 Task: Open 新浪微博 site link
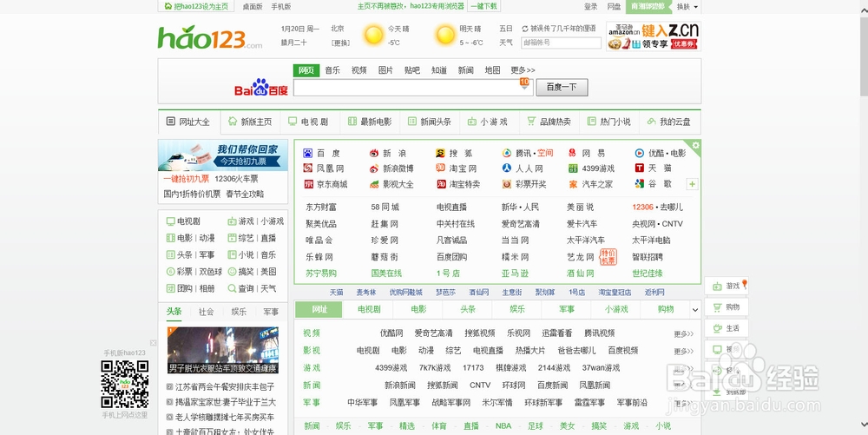point(392,168)
